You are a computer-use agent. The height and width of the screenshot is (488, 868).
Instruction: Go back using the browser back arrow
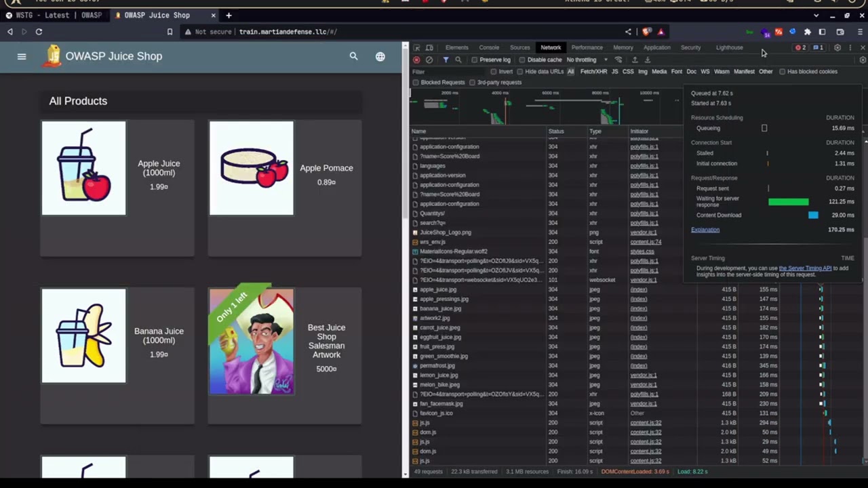(x=10, y=32)
